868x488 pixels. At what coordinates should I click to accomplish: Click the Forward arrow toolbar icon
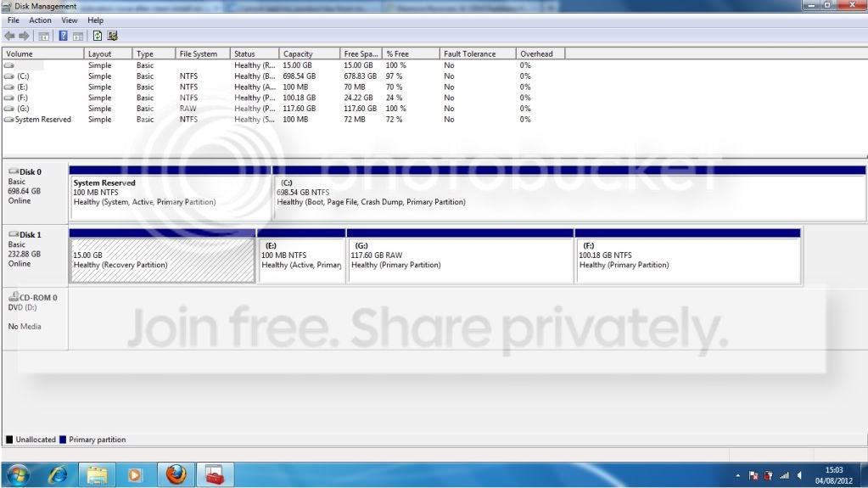(24, 36)
